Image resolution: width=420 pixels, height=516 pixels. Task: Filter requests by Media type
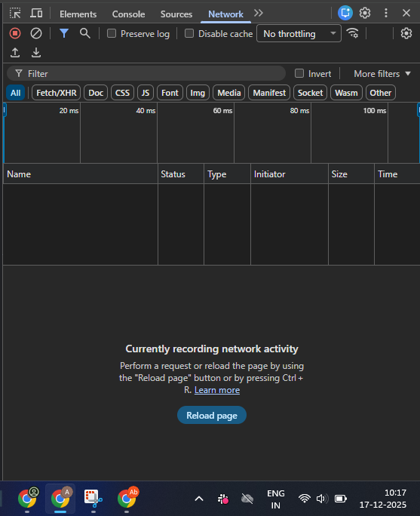[x=229, y=93]
